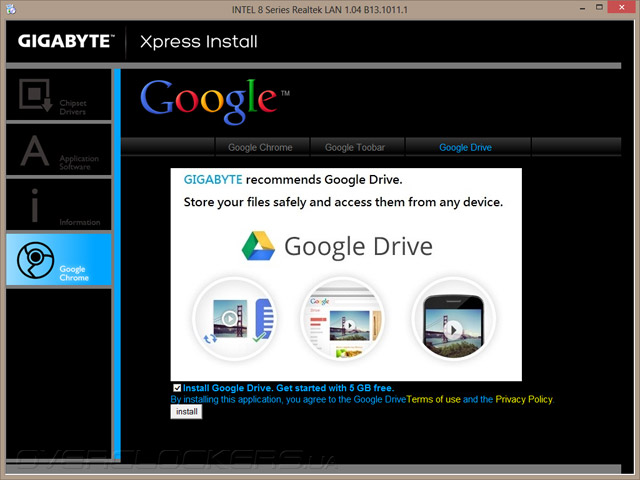Click the GIGABYTE brand logo
This screenshot has height=480, width=640.
coord(66,41)
